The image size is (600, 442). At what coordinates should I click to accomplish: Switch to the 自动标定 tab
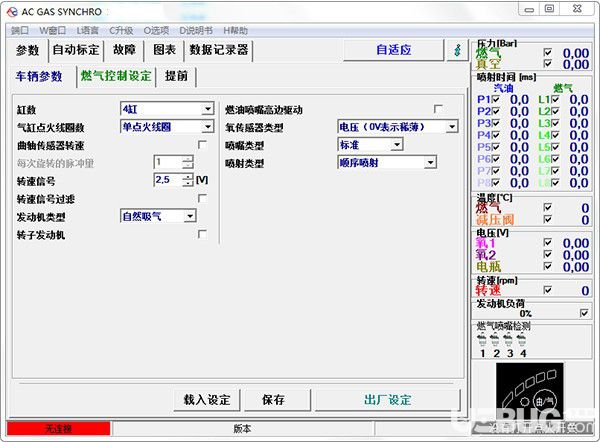point(76,50)
